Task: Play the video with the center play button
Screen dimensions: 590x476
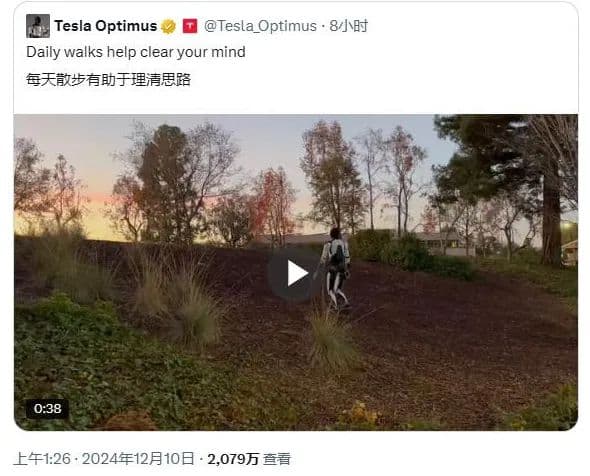Action: pos(296,273)
